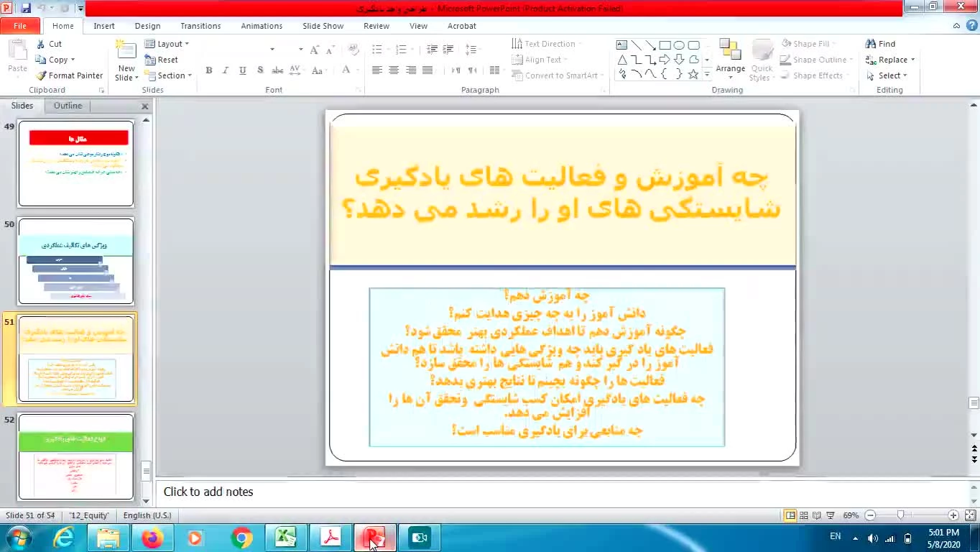Click the Cut scissors icon
Screen dimensions: 980x552
(41, 44)
